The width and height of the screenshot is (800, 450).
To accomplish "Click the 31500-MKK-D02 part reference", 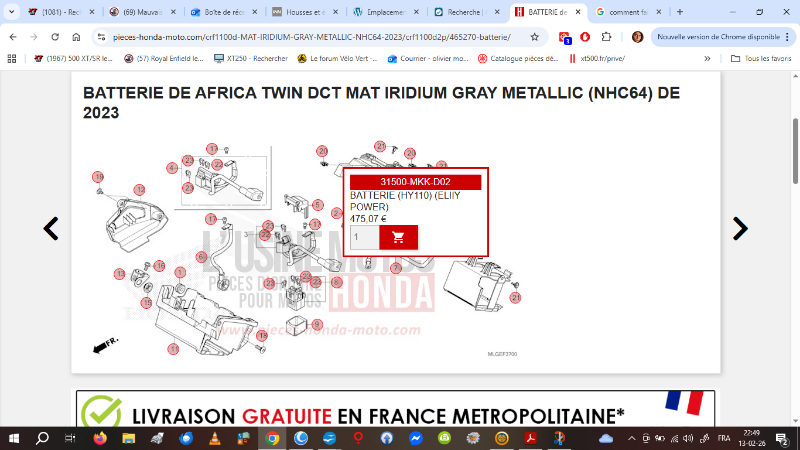I will (415, 182).
